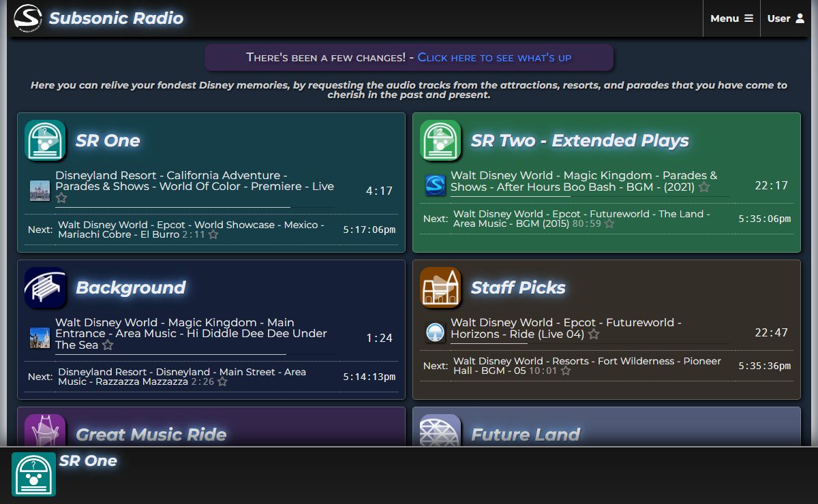The image size is (818, 504).
Task: Favorite the Horizons Ride Live 04 track
Action: pos(594,334)
